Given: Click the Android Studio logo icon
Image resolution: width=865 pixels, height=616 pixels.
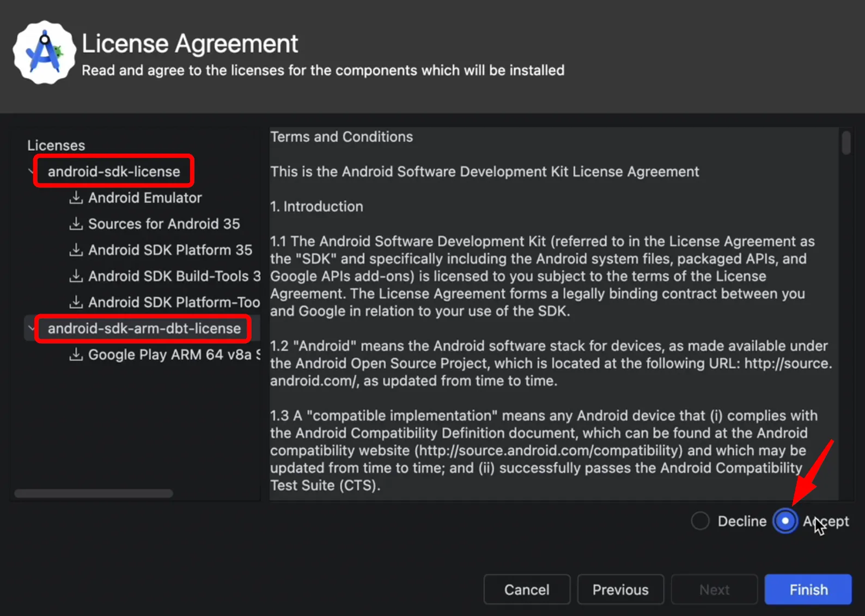Looking at the screenshot, I should 44,52.
